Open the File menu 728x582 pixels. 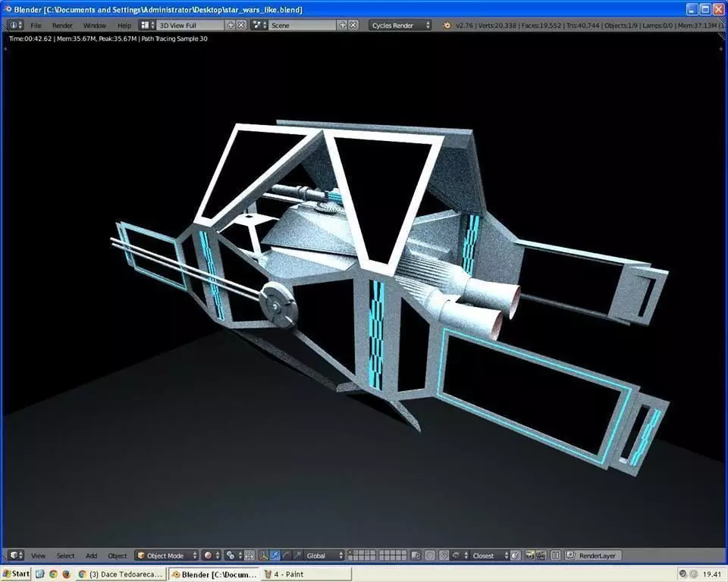(x=36, y=26)
